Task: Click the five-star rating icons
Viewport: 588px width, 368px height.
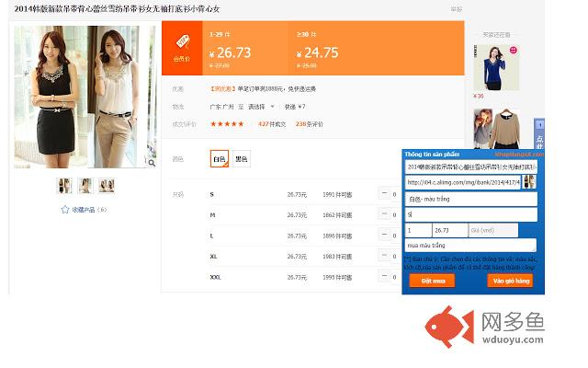Action: 228,123
